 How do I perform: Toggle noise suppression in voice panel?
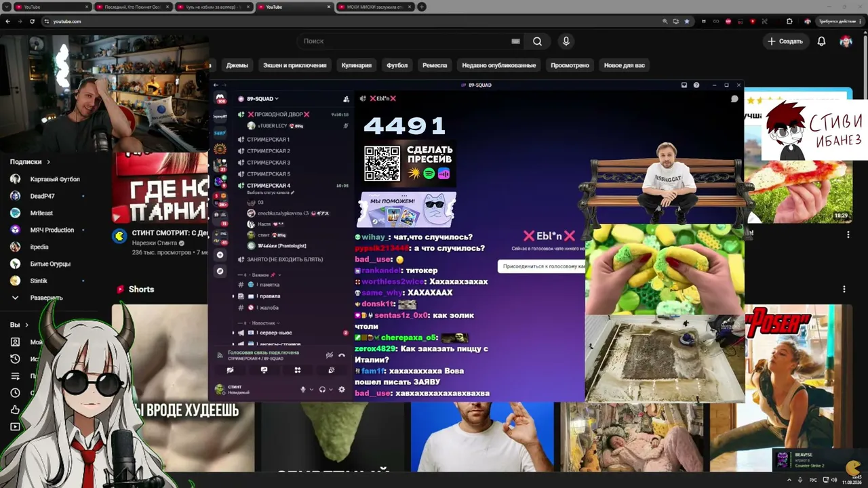tap(329, 355)
